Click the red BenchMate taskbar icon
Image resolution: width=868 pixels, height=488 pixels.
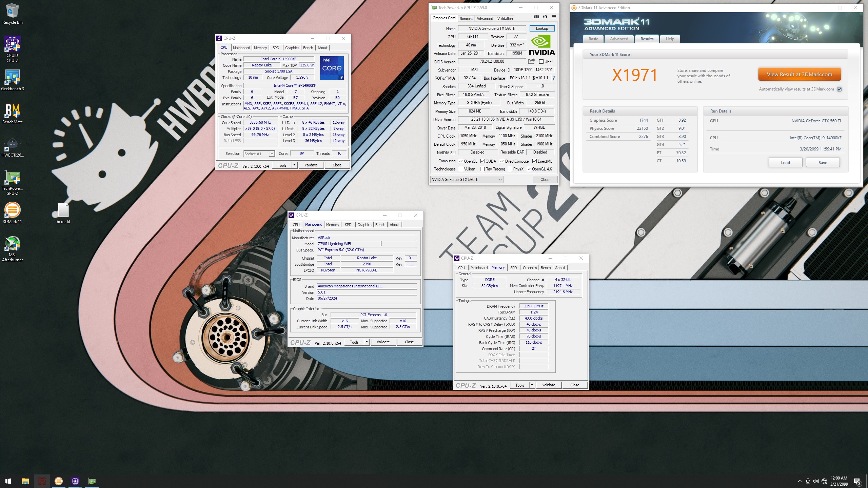pyautogui.click(x=42, y=481)
